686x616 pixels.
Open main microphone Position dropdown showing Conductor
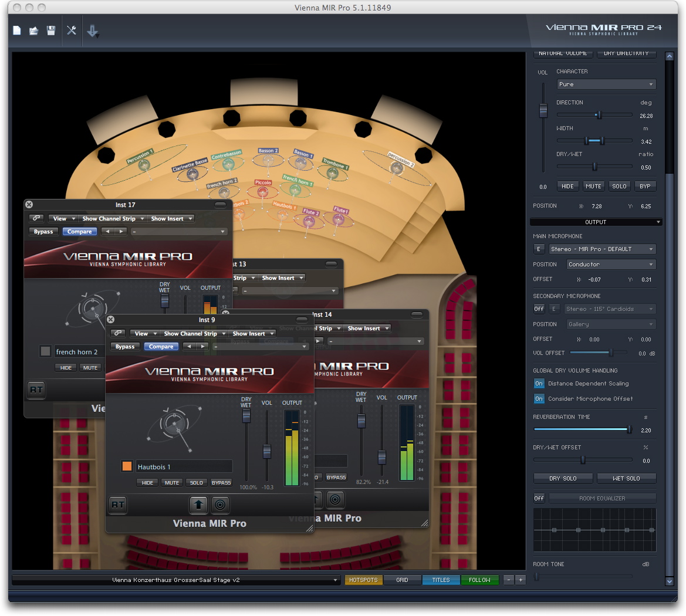(611, 264)
